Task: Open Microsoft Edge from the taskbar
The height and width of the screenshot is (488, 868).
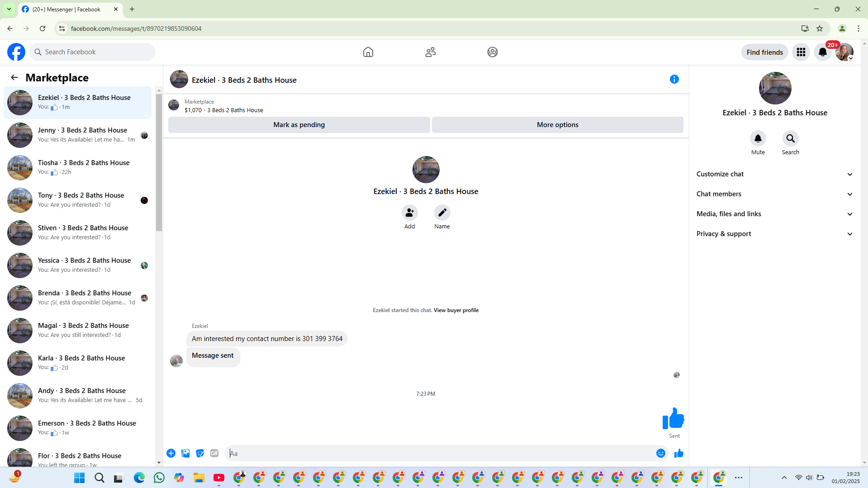Action: [139, 478]
